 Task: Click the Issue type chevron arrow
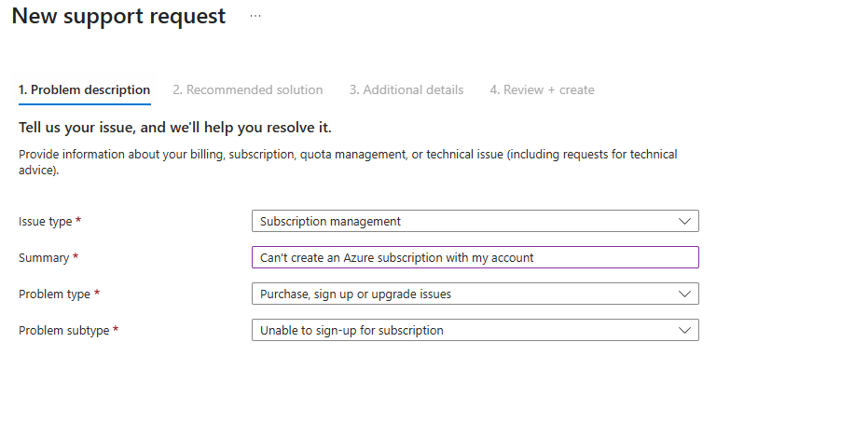click(685, 222)
